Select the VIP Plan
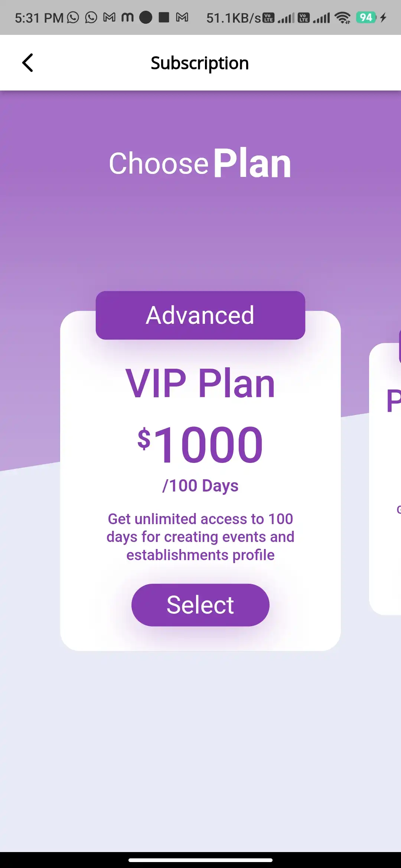Screen dimensions: 401x868 click(200, 604)
